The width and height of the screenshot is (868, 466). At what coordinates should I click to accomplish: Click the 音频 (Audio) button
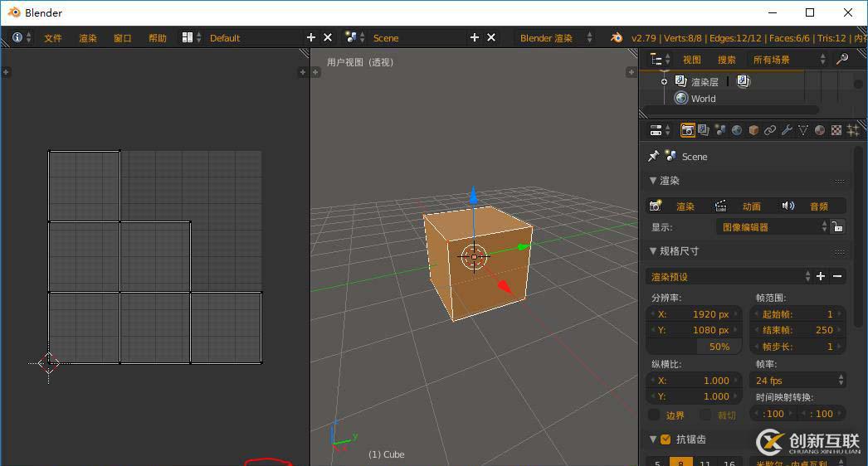pyautogui.click(x=812, y=206)
